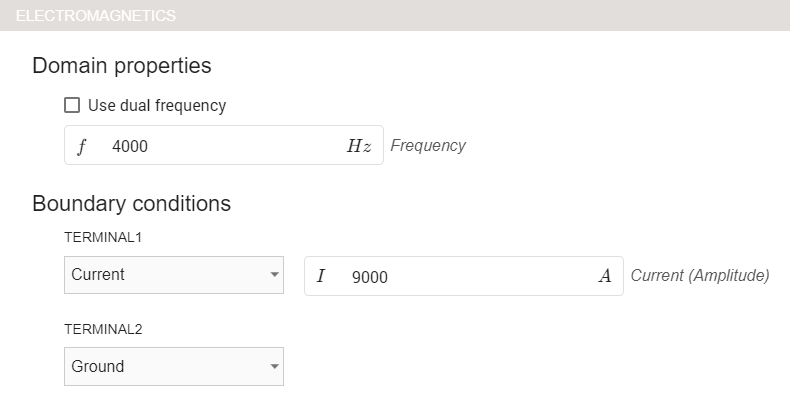Click the current amplitude field showing 9000

[x=460, y=277]
